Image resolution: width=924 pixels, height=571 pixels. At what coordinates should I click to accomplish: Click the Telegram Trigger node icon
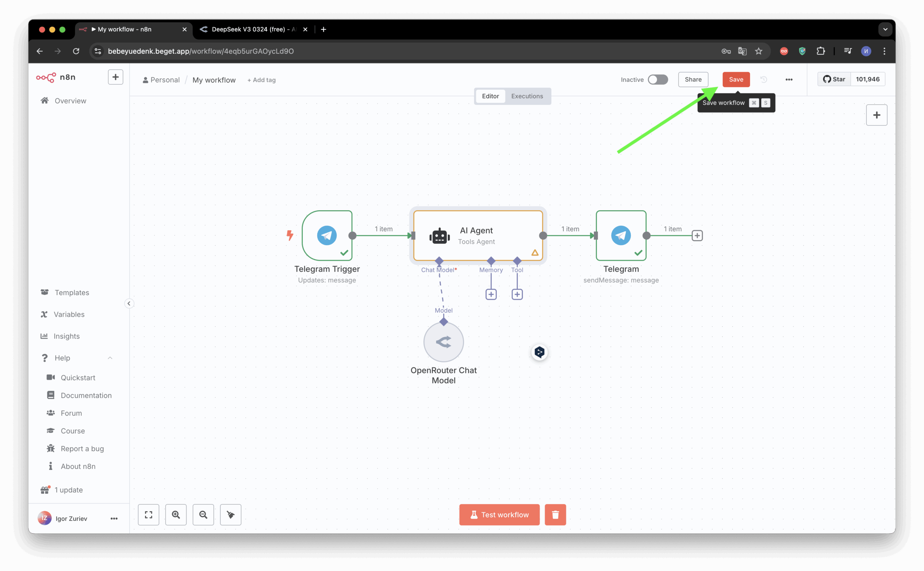click(x=327, y=236)
